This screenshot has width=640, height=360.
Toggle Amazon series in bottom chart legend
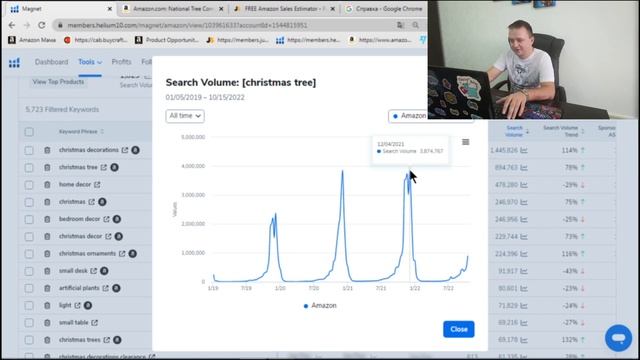click(x=320, y=305)
